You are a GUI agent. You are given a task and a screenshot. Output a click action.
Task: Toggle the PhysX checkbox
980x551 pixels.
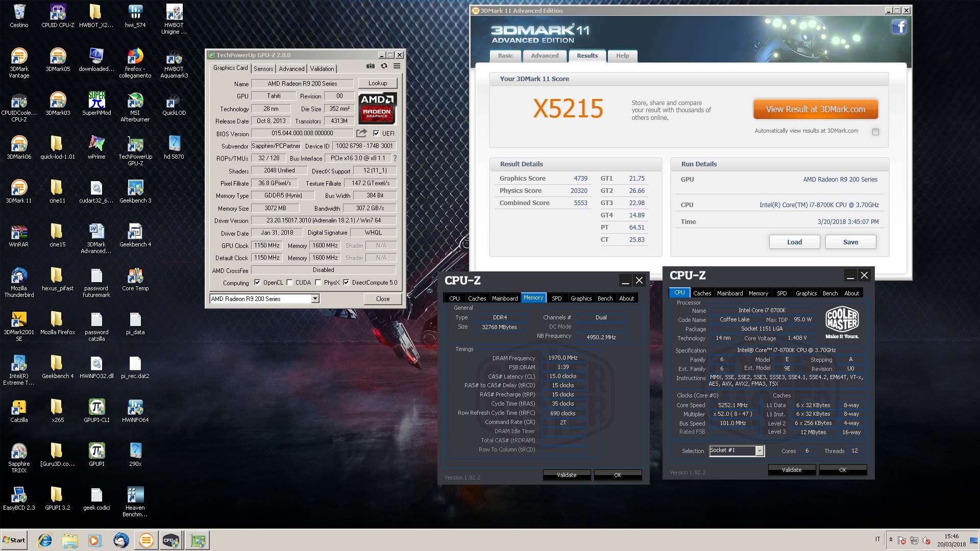[318, 282]
